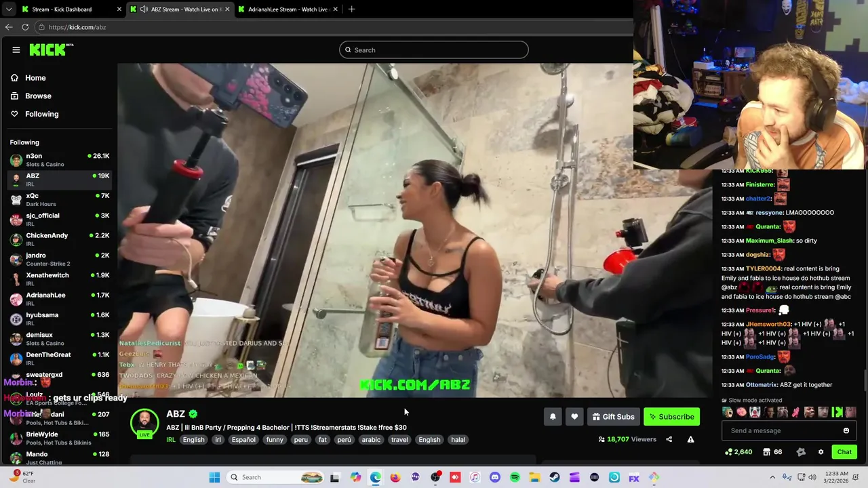Viewport: 868px width, 488px height.
Task: Open BrieWylde channel in sidebar
Action: (x=59, y=438)
